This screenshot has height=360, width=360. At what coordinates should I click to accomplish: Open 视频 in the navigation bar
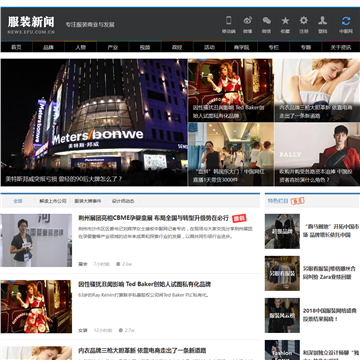coord(145,47)
